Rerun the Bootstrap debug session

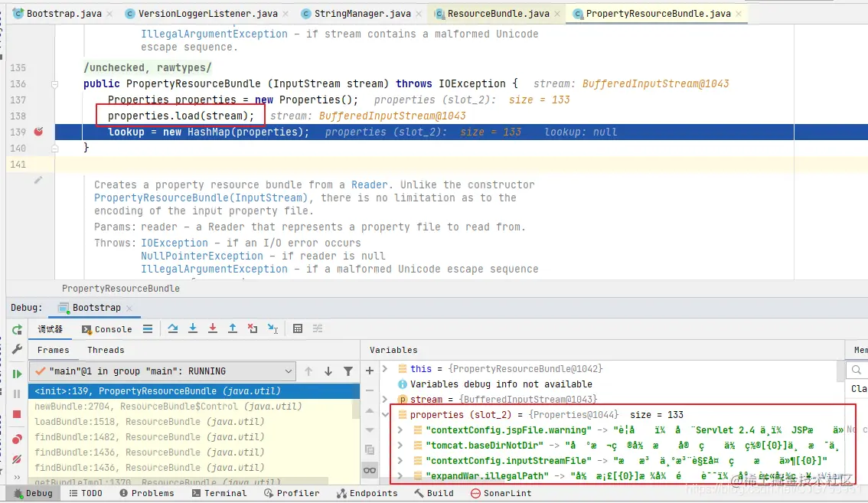tap(17, 330)
